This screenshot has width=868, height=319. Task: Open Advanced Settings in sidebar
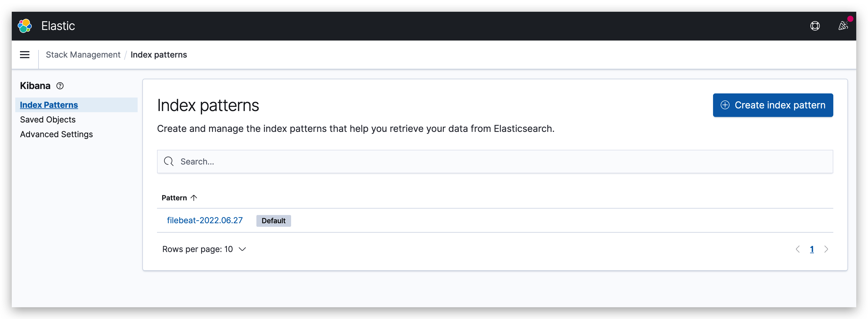pos(55,134)
